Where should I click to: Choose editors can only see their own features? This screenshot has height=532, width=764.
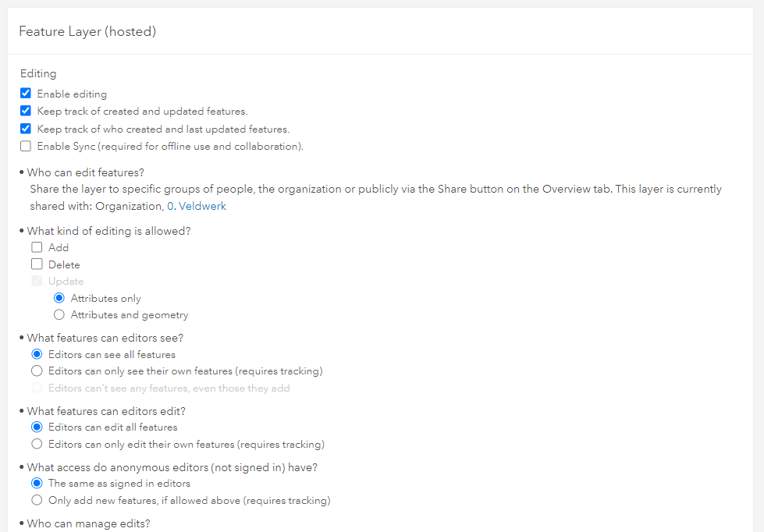[x=36, y=371]
